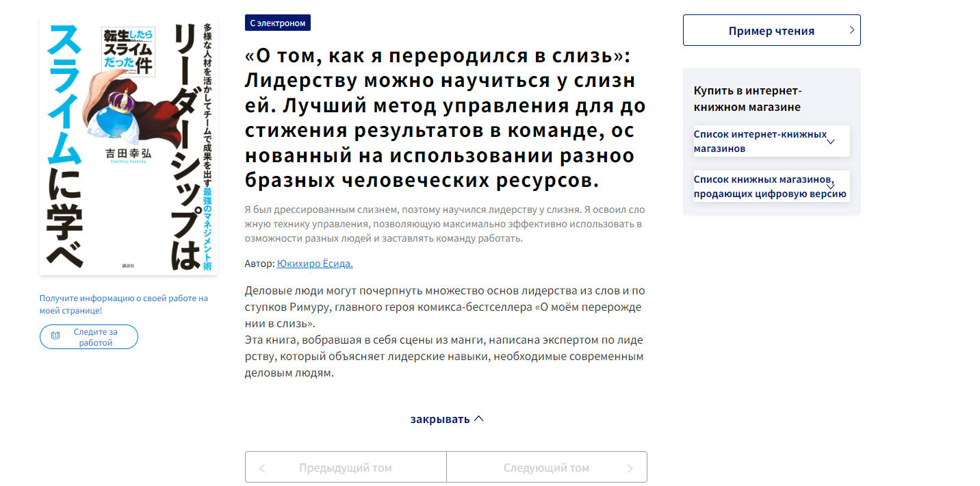The height and width of the screenshot is (486, 980).
Task: Click the down chevron on the online bookstores list
Action: [x=831, y=142]
